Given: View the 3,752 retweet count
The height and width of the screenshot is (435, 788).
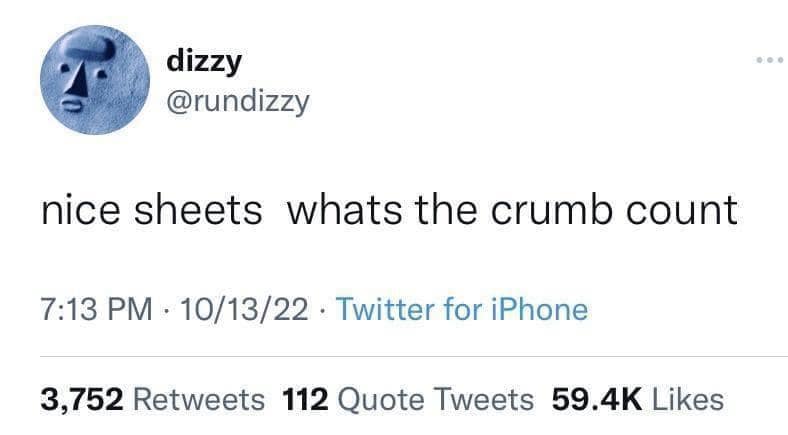Looking at the screenshot, I should (x=82, y=400).
